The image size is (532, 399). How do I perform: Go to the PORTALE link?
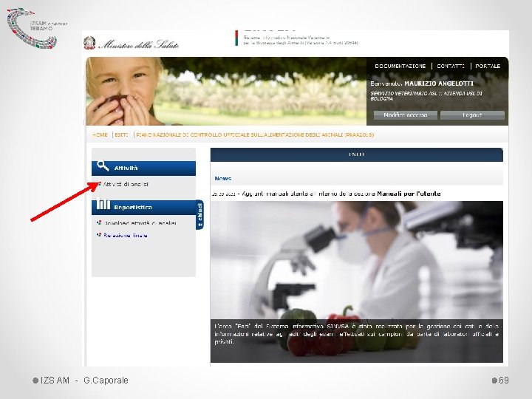click(x=488, y=66)
